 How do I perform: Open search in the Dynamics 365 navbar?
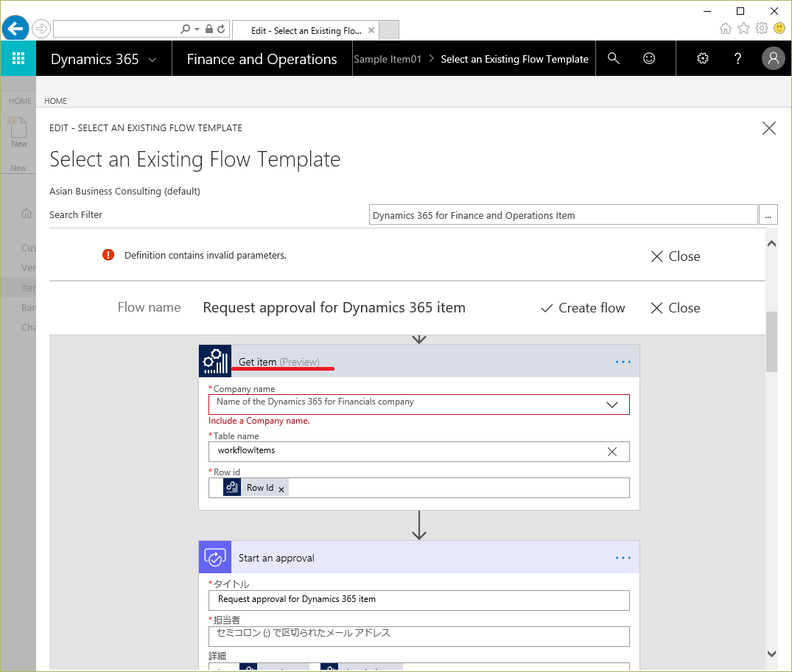(x=613, y=59)
